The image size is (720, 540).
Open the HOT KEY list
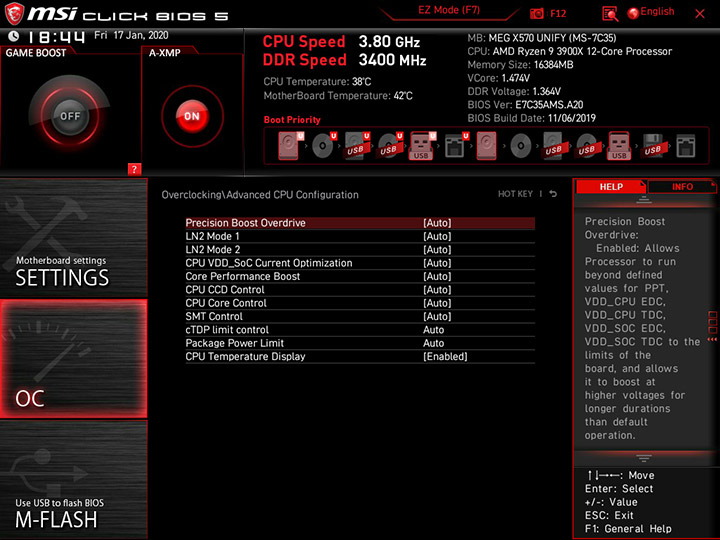[515, 194]
